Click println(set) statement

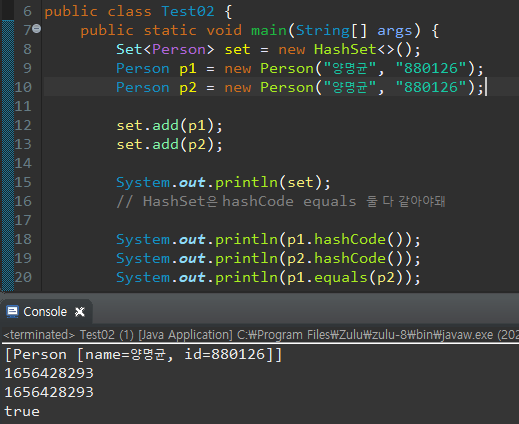(223, 183)
